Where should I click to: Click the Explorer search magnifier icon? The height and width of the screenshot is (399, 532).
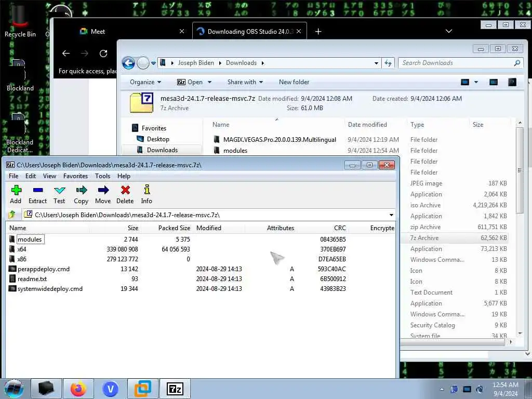(x=517, y=63)
